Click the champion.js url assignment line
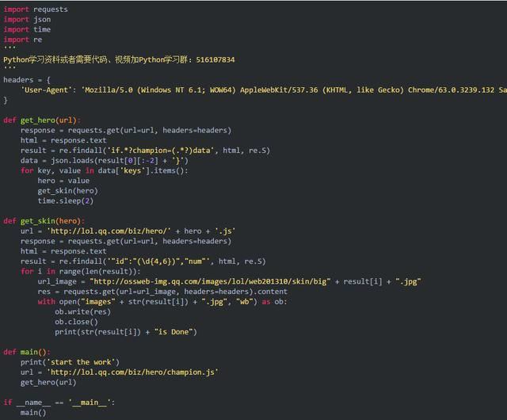The height and width of the screenshot is (420, 507). pyautogui.click(x=120, y=372)
